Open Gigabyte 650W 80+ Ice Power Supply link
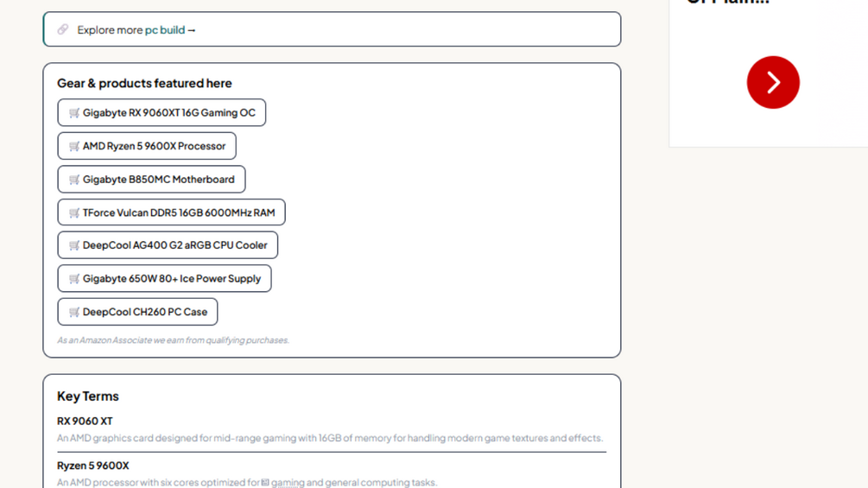 coord(164,278)
